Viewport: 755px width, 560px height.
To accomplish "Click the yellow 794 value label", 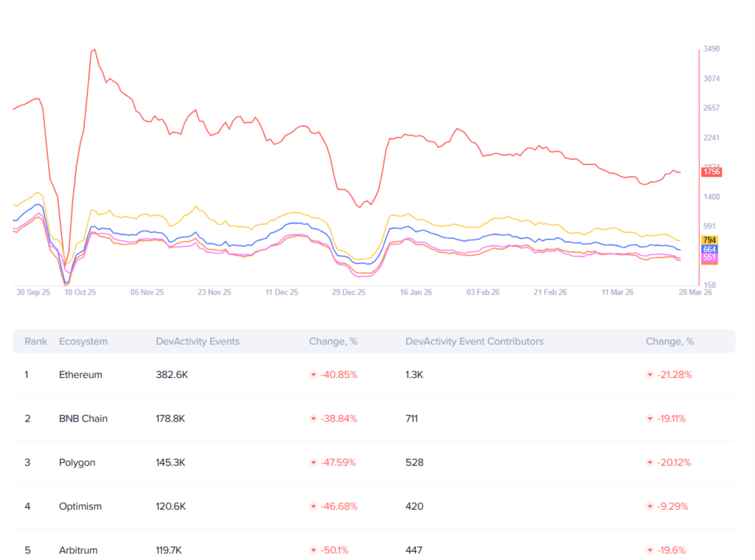I will (709, 240).
